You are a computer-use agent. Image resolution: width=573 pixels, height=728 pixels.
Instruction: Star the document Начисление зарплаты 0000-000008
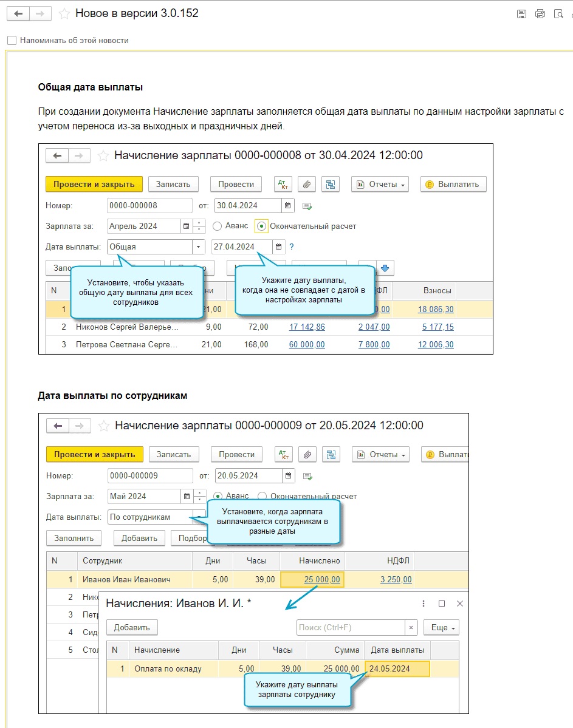point(103,156)
